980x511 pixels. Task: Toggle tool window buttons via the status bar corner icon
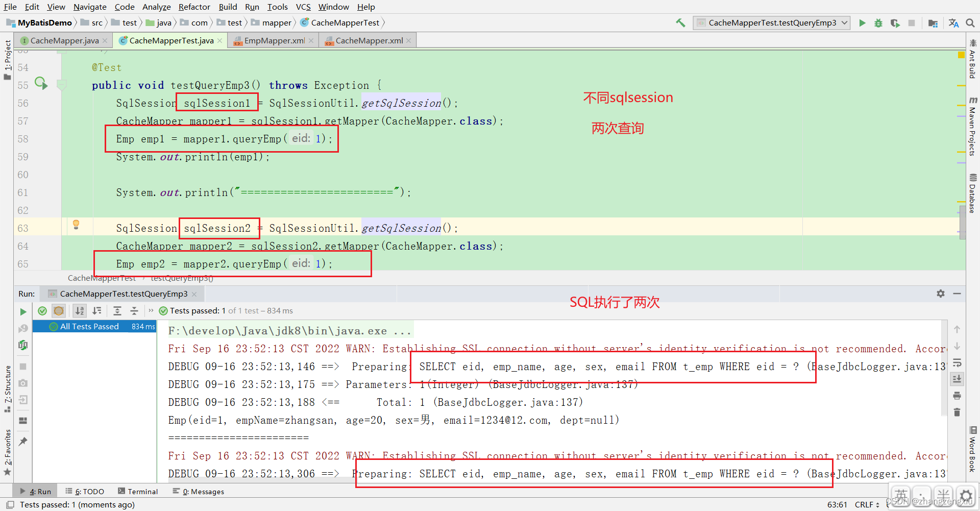click(x=10, y=504)
